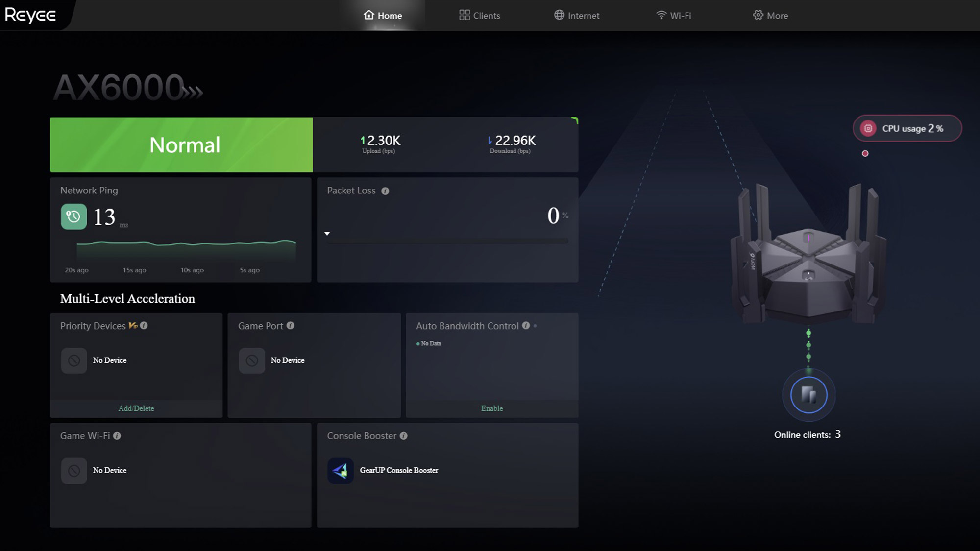
Task: Click the Game Wi-Fi info icon
Action: point(117,435)
